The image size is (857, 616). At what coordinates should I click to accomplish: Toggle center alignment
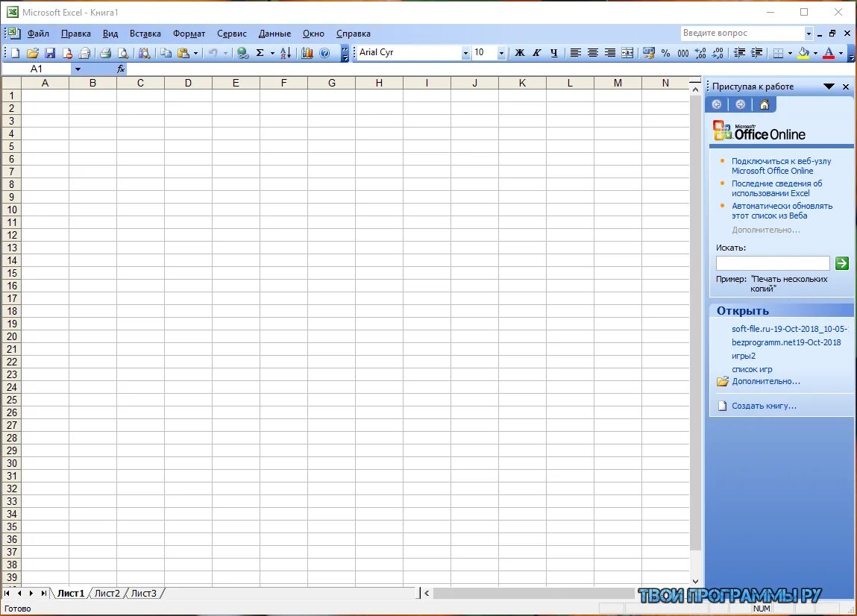pyautogui.click(x=593, y=53)
